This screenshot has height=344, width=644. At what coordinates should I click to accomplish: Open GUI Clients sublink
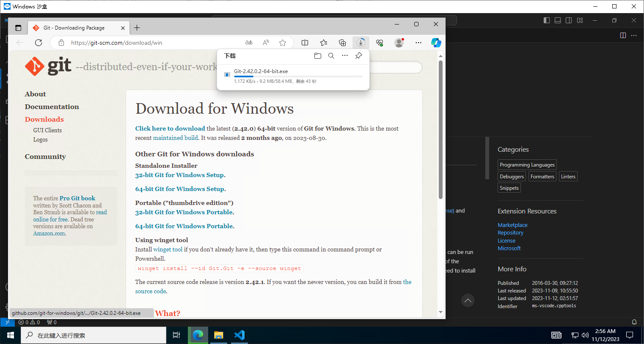(47, 131)
